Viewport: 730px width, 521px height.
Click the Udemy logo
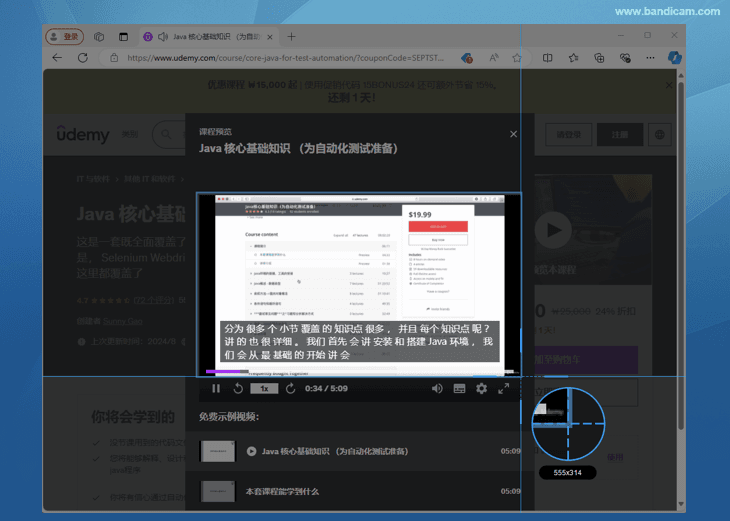coord(83,134)
